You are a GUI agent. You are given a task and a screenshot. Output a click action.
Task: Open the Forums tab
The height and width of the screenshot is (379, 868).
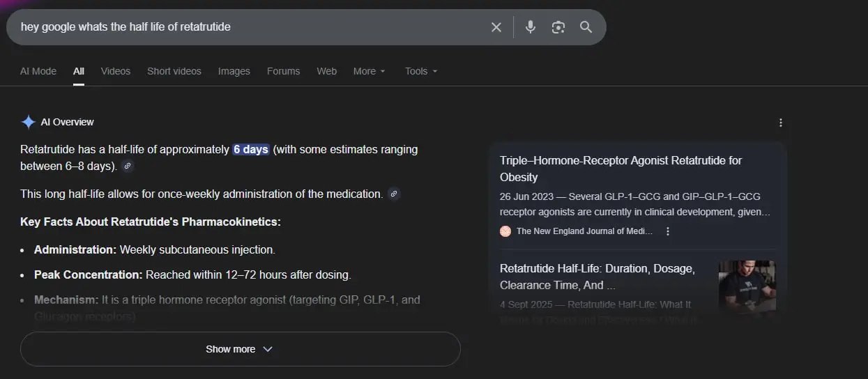[284, 71]
